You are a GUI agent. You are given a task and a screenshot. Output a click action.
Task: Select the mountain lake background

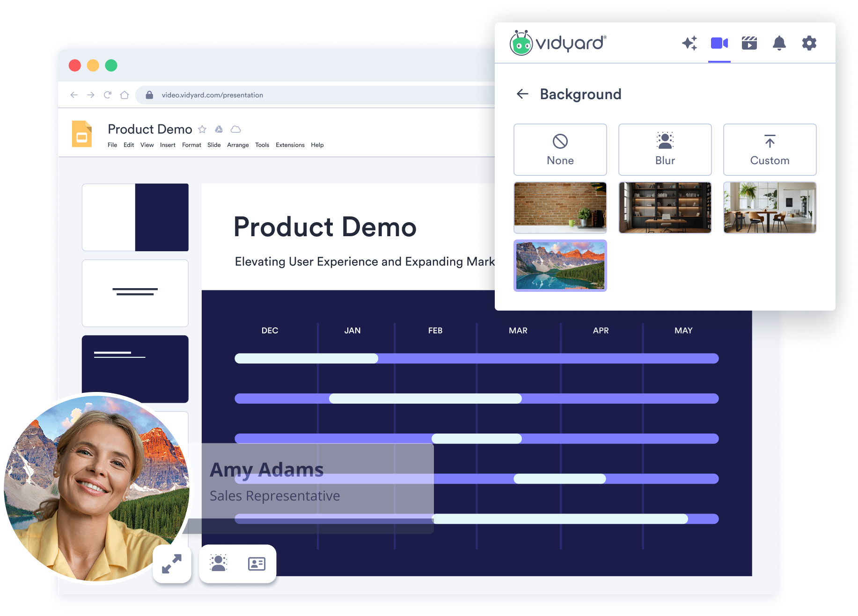click(560, 266)
